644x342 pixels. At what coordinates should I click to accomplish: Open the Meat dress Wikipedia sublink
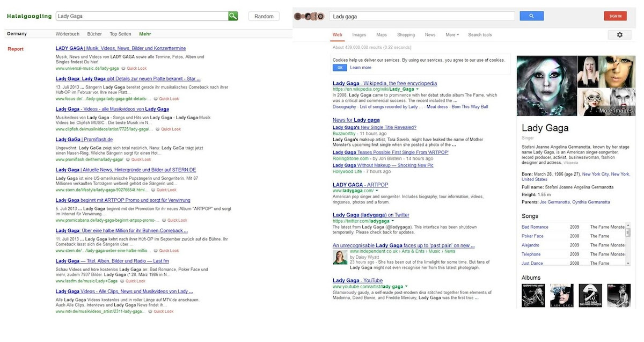pos(438,106)
